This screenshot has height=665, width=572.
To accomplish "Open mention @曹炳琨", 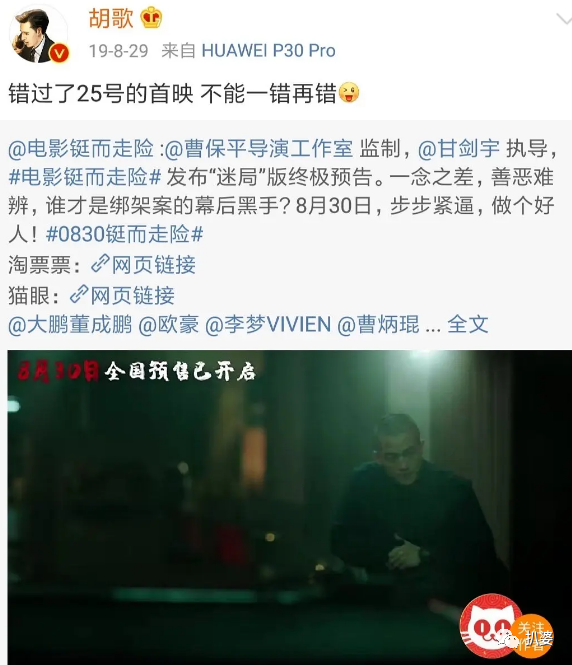I will [x=379, y=325].
